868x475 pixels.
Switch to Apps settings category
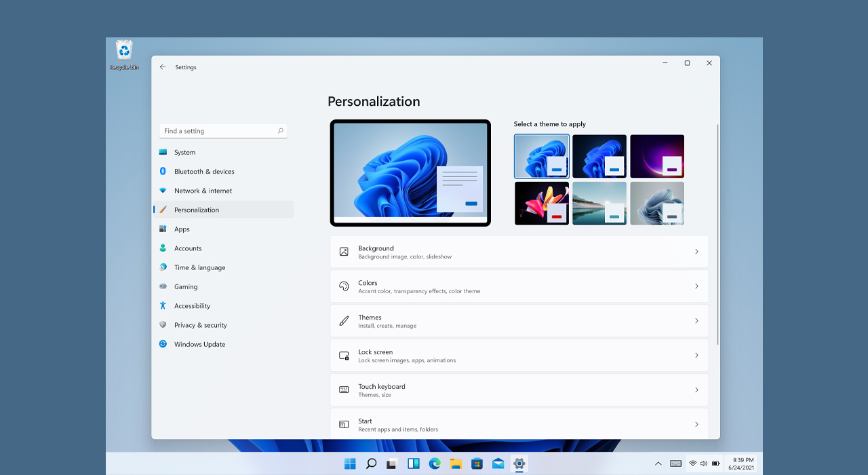[x=224, y=229]
